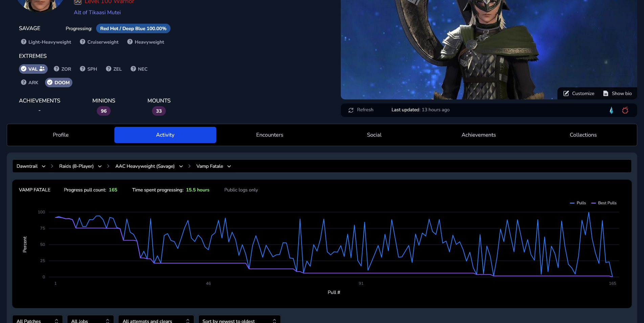
Task: Click the Minions count badge 96
Action: (104, 111)
